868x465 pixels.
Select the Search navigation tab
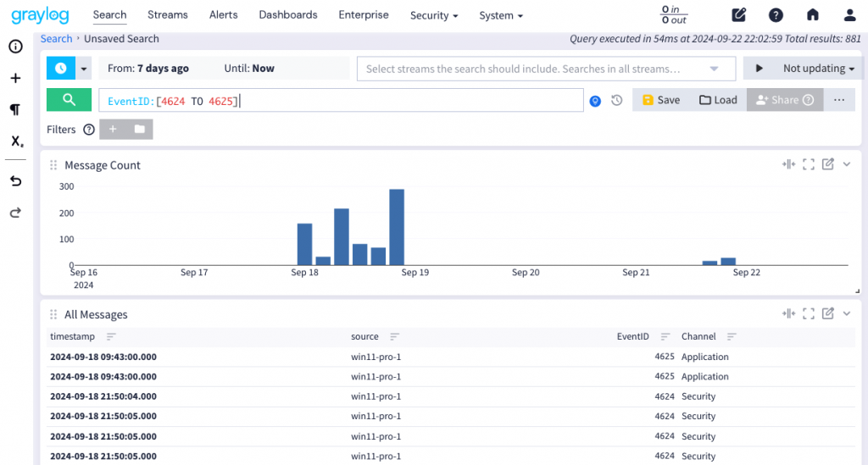tap(109, 15)
